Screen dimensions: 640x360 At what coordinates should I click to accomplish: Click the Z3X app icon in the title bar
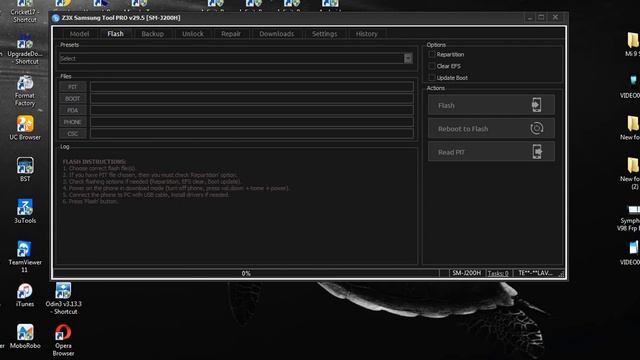click(56, 18)
